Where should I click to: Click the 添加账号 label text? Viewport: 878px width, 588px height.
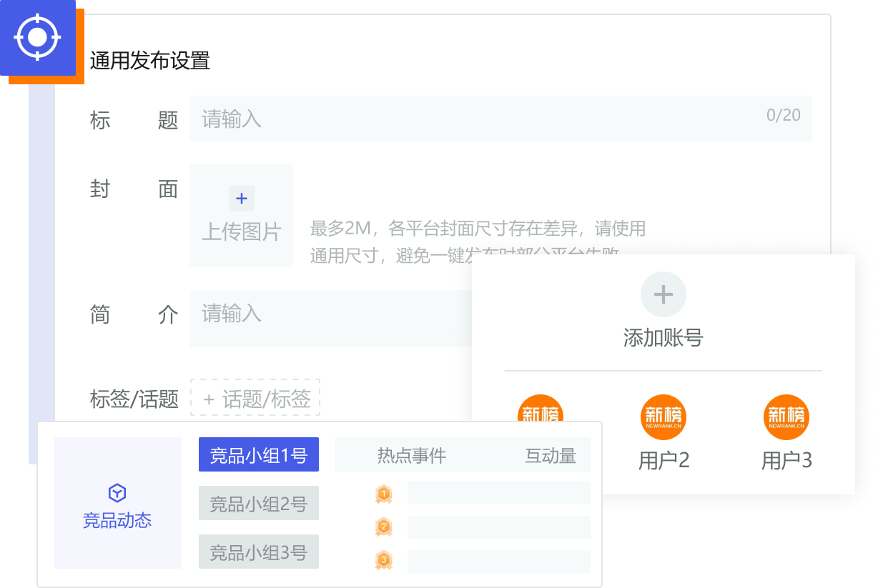coord(664,337)
